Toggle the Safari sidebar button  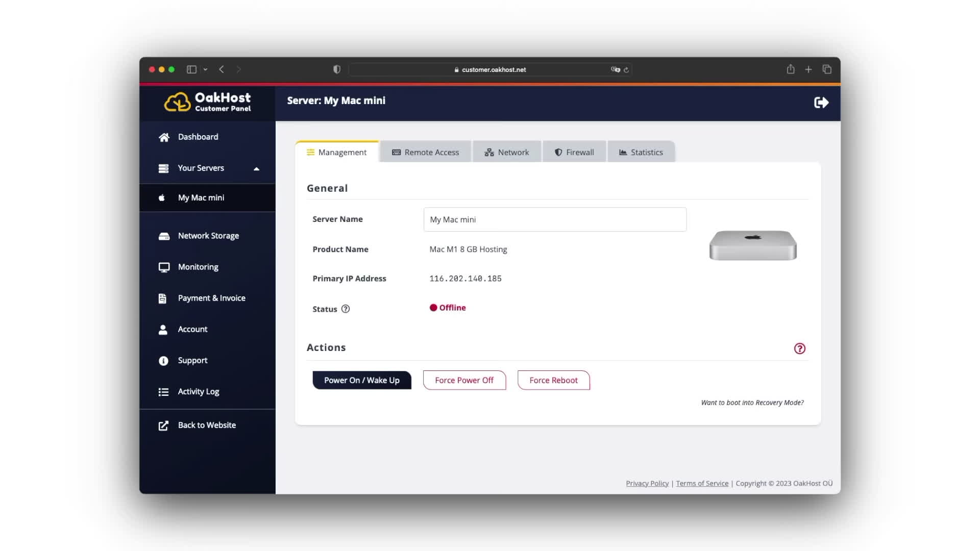click(191, 69)
